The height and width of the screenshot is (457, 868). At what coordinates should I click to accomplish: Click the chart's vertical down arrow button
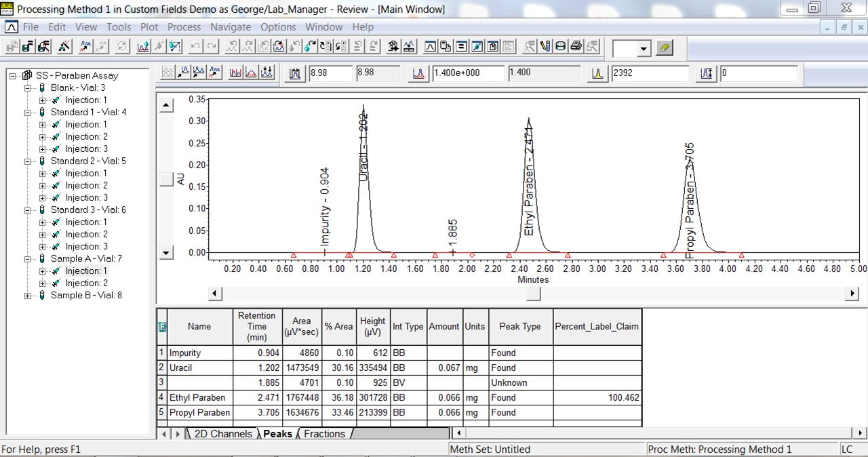(165, 253)
